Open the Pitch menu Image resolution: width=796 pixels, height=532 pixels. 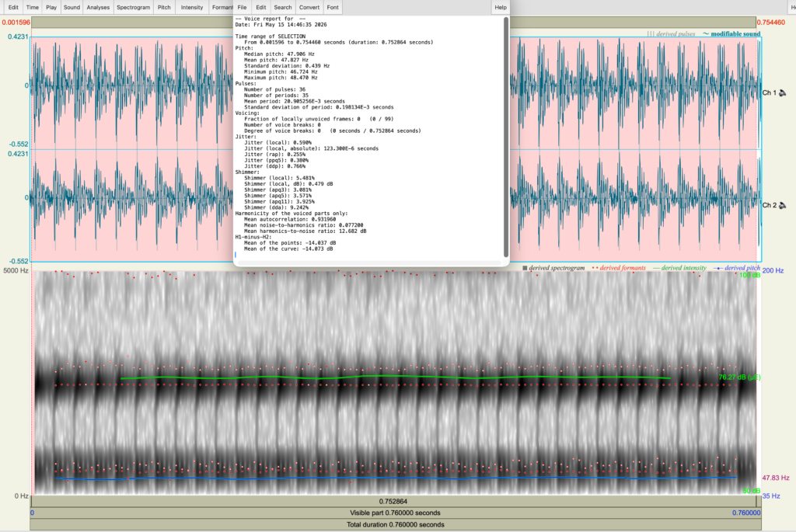(164, 7)
